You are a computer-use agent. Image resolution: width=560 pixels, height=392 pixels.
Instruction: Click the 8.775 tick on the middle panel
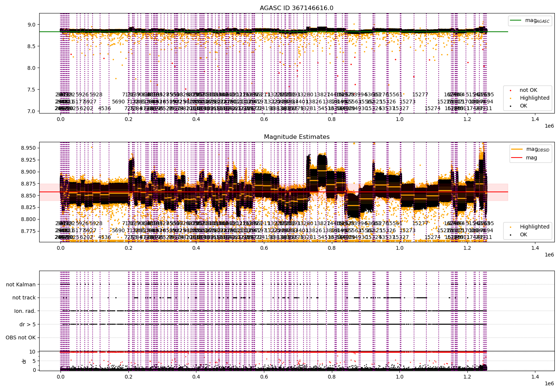(29, 231)
